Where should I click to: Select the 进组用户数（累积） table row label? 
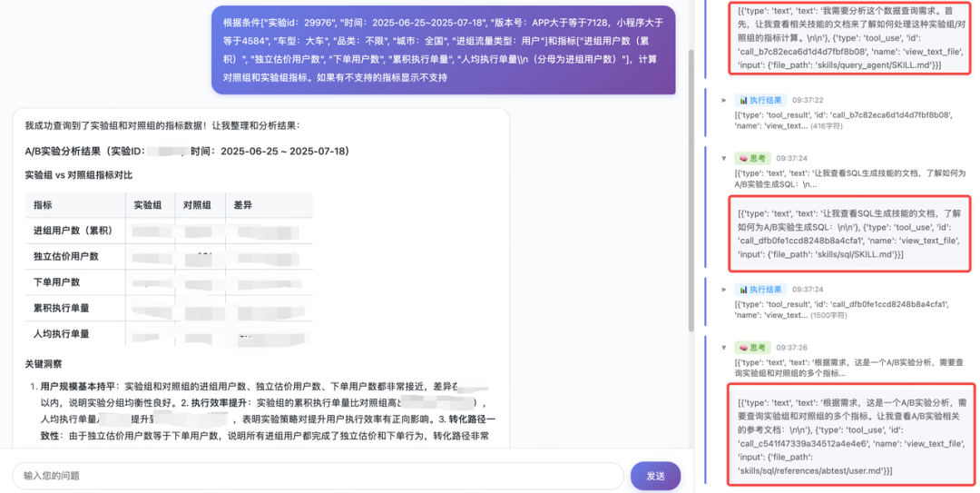coord(75,231)
